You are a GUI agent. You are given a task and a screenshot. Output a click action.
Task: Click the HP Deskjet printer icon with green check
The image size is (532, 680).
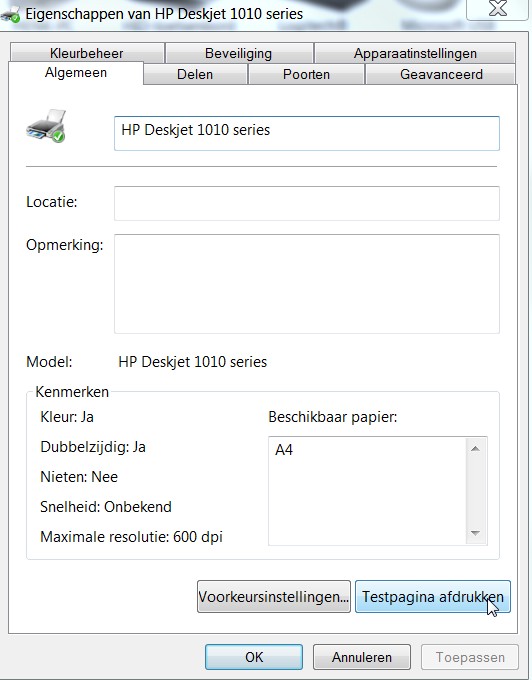point(46,126)
